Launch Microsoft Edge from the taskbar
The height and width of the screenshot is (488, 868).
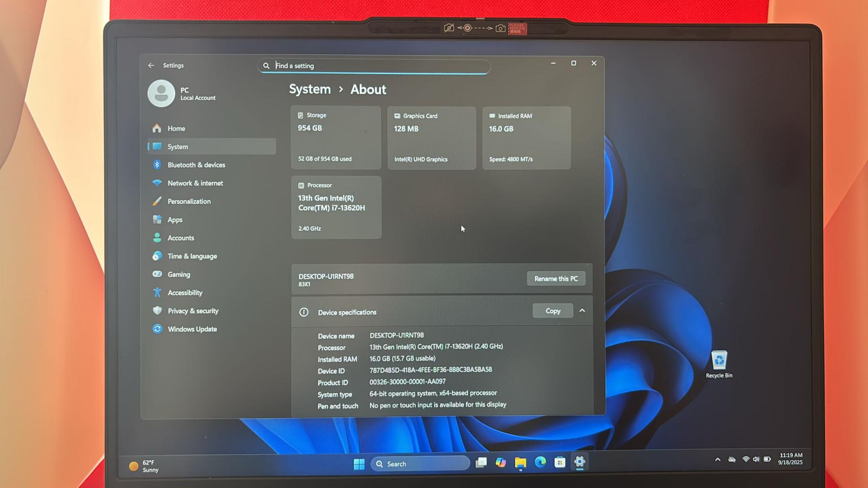(x=540, y=462)
